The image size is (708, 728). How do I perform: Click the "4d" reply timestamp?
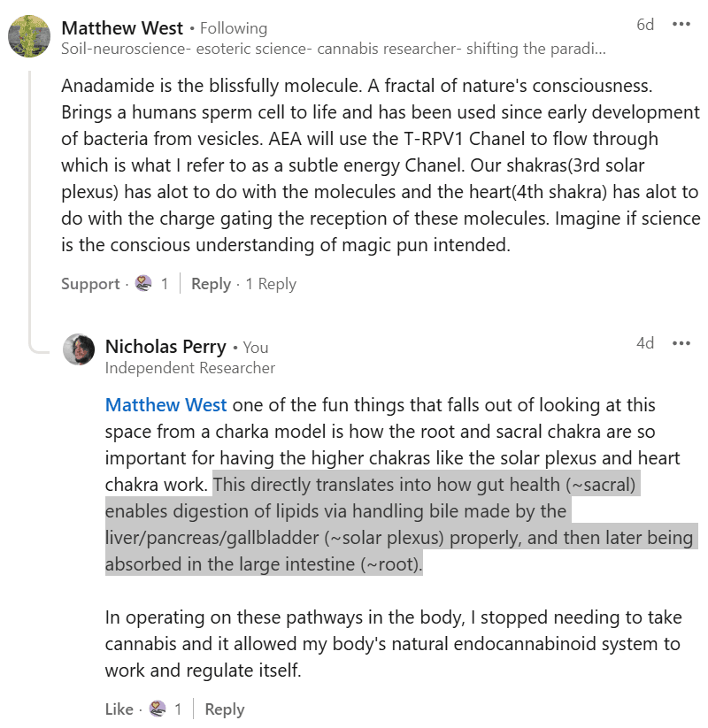coord(645,343)
